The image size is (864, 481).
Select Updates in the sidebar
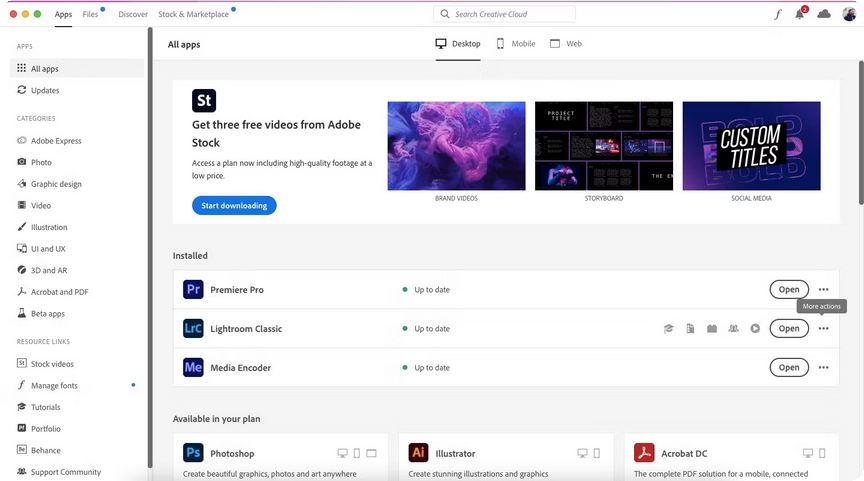(45, 90)
